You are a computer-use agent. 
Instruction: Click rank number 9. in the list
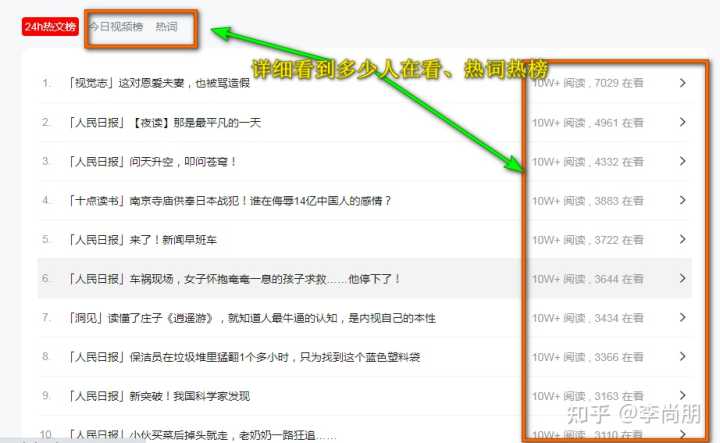tap(46, 396)
